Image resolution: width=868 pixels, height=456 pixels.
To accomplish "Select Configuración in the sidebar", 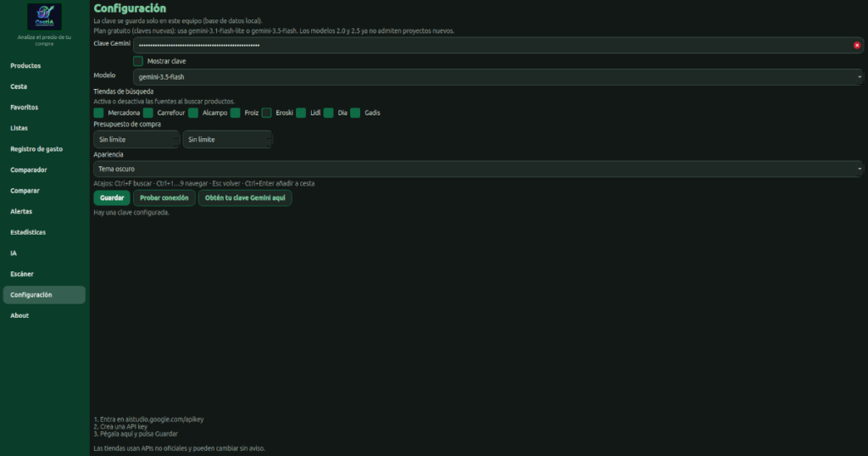I will coord(44,295).
